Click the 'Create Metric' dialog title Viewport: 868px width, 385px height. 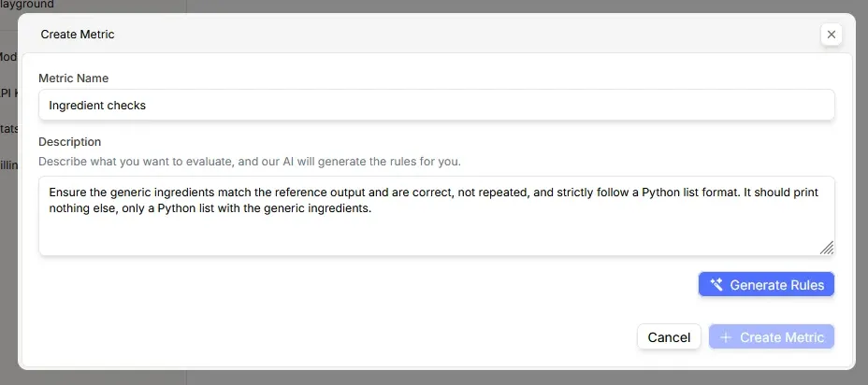point(78,35)
